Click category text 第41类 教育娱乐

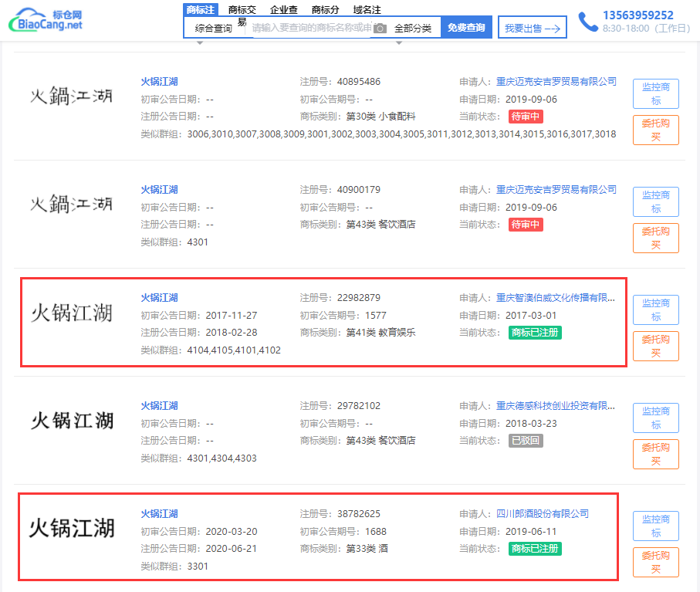click(x=380, y=333)
